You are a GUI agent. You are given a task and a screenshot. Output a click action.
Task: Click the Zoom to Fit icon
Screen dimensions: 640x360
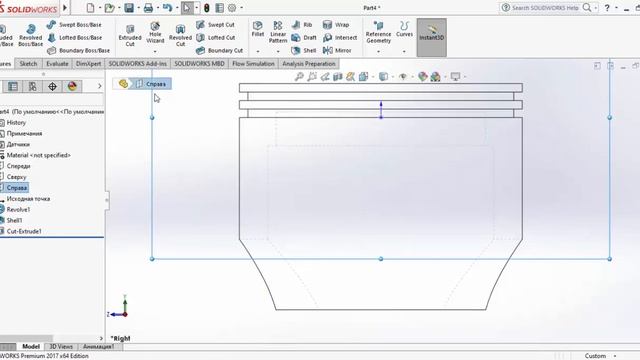[299, 76]
